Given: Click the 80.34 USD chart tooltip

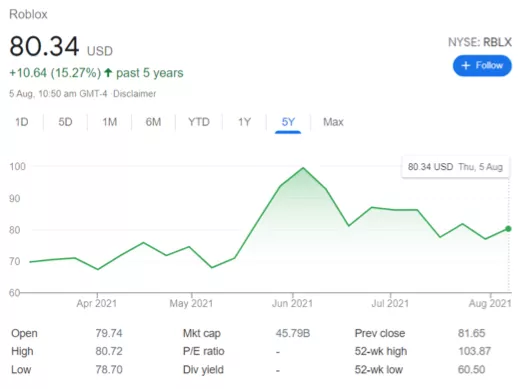Looking at the screenshot, I should tap(455, 167).
